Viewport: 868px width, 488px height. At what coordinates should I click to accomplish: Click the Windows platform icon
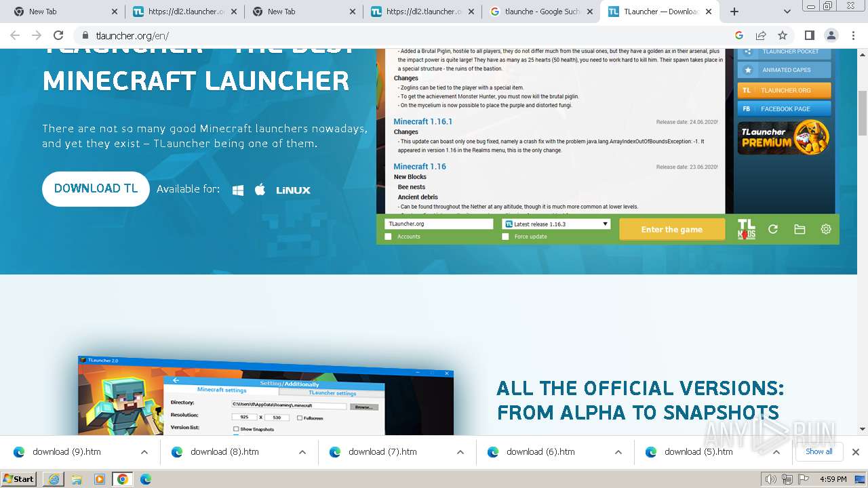237,190
